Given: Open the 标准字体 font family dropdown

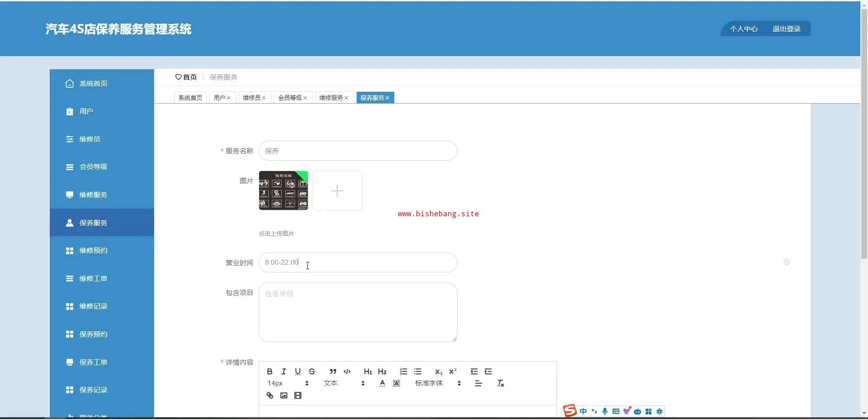Looking at the screenshot, I should 438,383.
